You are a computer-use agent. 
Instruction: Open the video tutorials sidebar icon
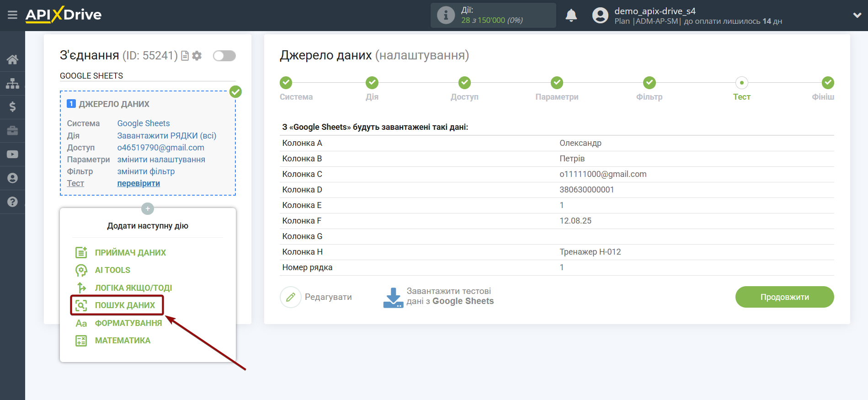coord(12,154)
